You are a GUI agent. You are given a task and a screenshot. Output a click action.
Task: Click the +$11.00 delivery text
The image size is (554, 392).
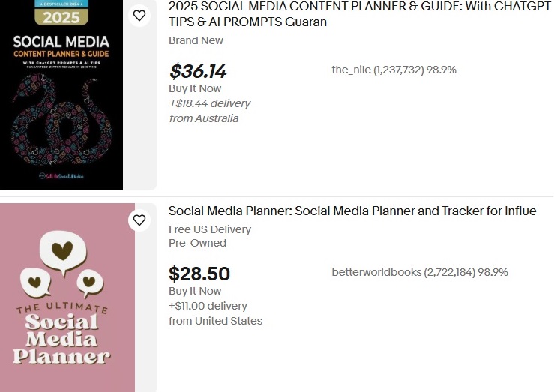pyautogui.click(x=208, y=306)
